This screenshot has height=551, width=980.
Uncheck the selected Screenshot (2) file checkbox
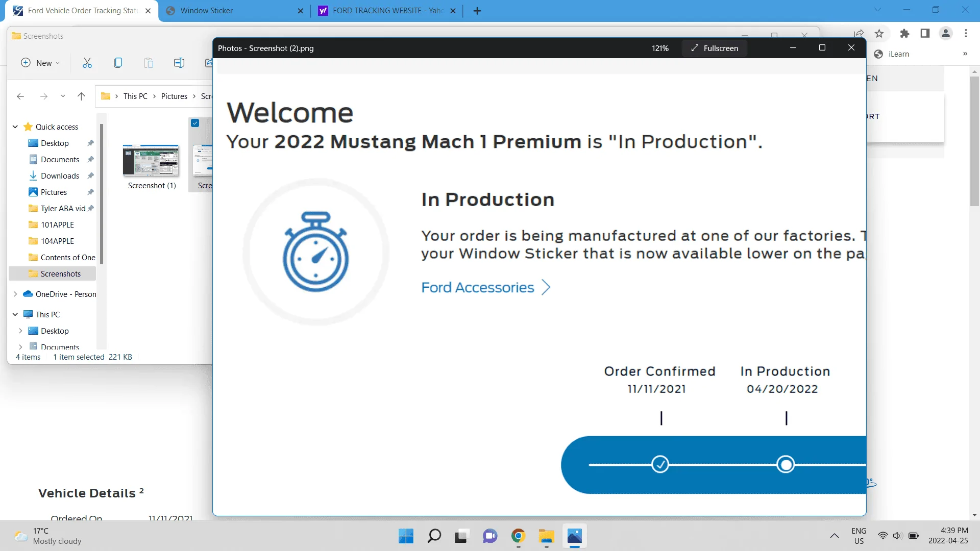pos(195,123)
